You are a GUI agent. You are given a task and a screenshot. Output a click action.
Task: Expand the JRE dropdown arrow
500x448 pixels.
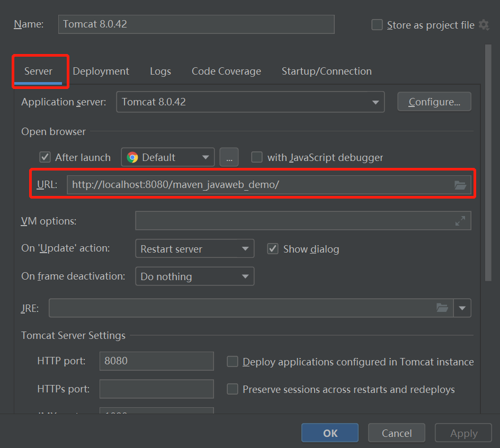point(462,308)
